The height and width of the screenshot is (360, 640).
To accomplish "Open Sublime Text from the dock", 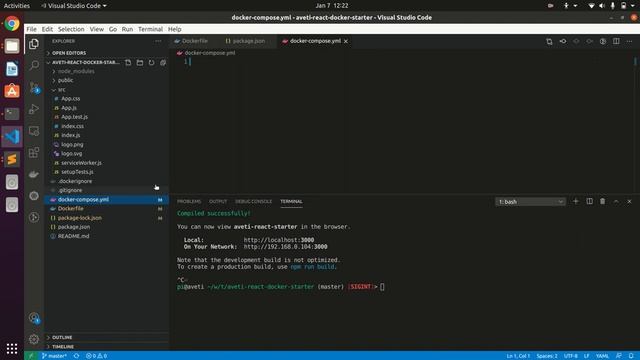I will tap(12, 159).
